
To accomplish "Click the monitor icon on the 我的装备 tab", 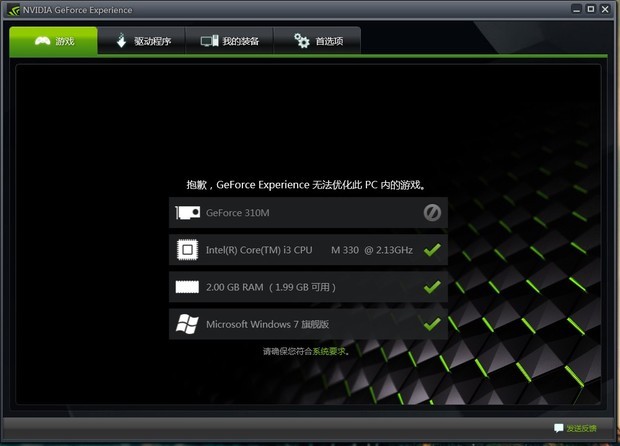I will tap(209, 41).
